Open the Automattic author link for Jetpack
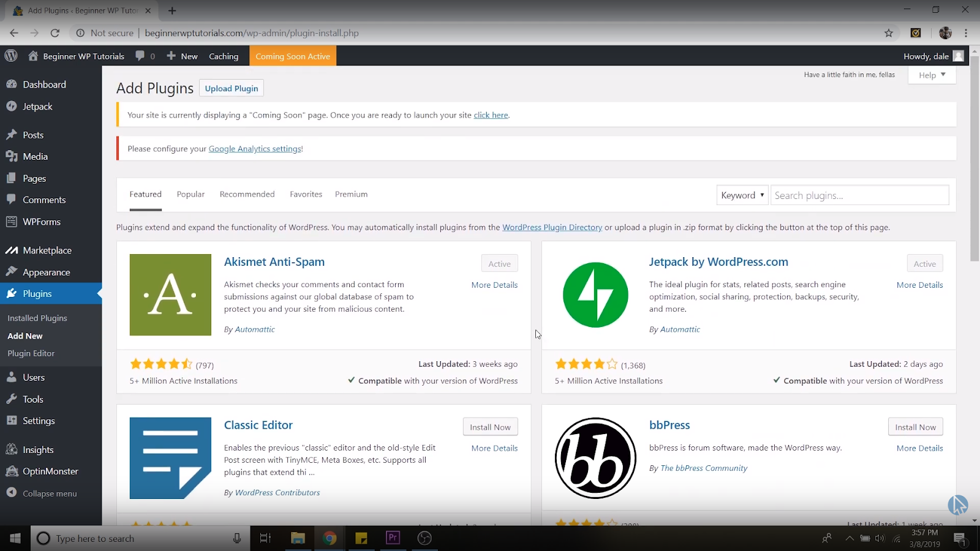The image size is (980, 551). coord(680,329)
